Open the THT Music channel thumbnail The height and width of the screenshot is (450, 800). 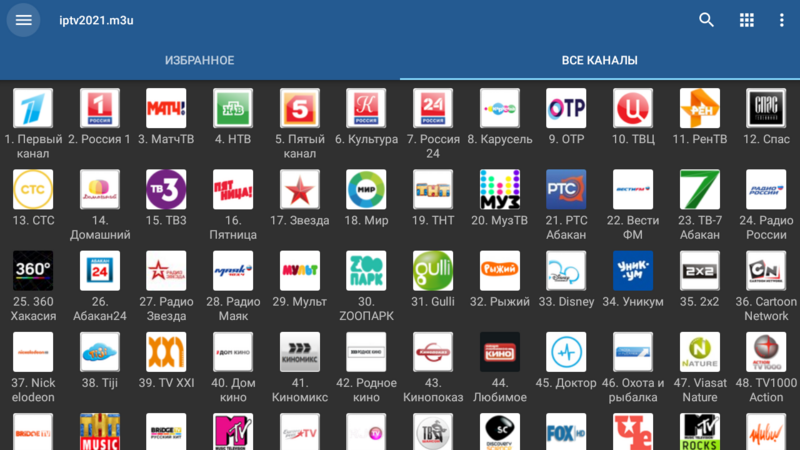point(99,432)
